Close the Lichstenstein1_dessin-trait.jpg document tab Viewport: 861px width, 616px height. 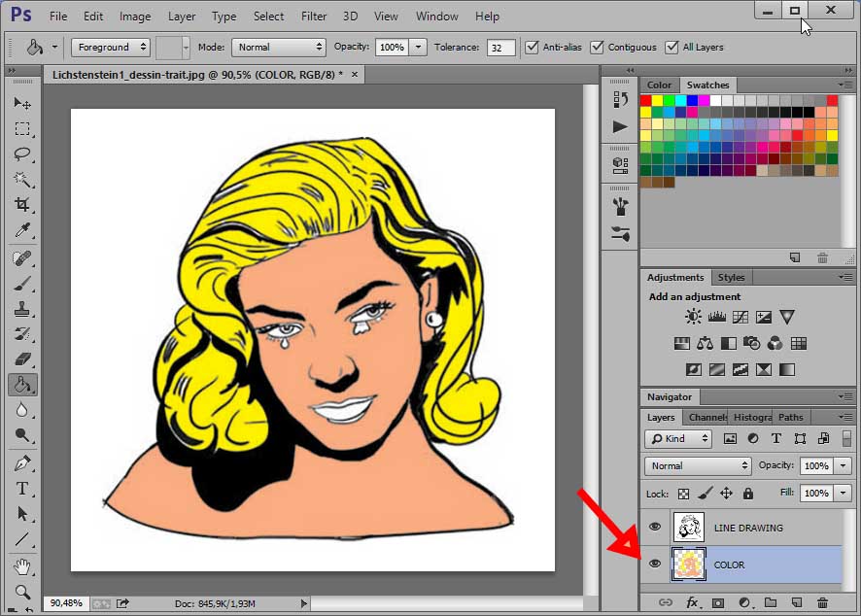(355, 74)
